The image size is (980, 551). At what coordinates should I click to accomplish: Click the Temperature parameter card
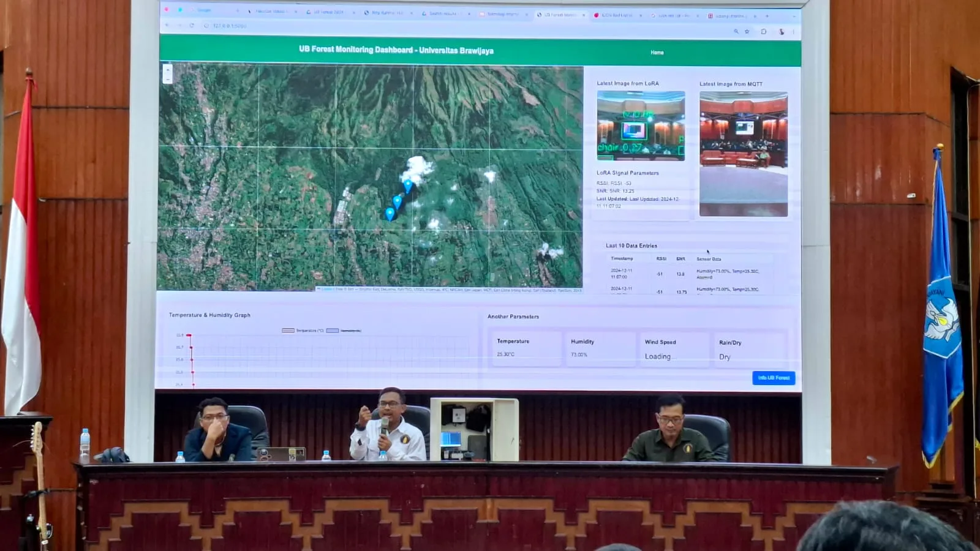[526, 348]
